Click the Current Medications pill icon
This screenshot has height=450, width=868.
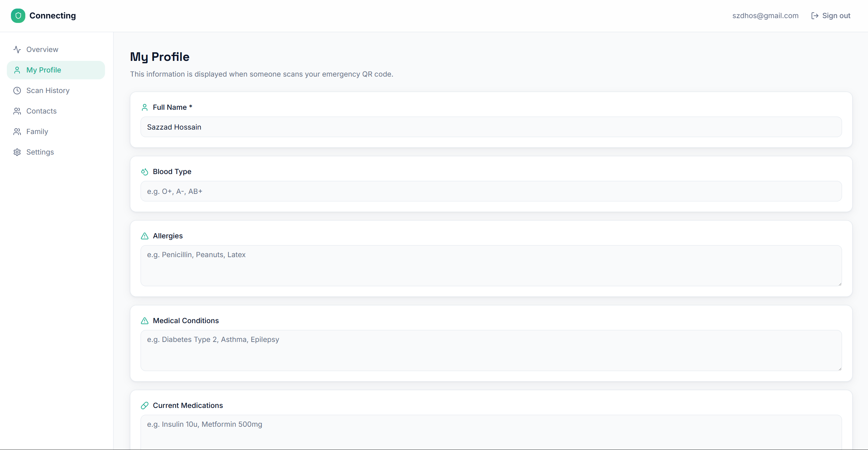(x=145, y=406)
